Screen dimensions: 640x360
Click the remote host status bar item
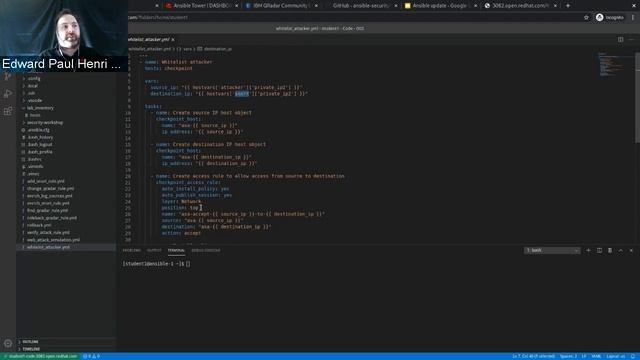pyautogui.click(x=40, y=356)
